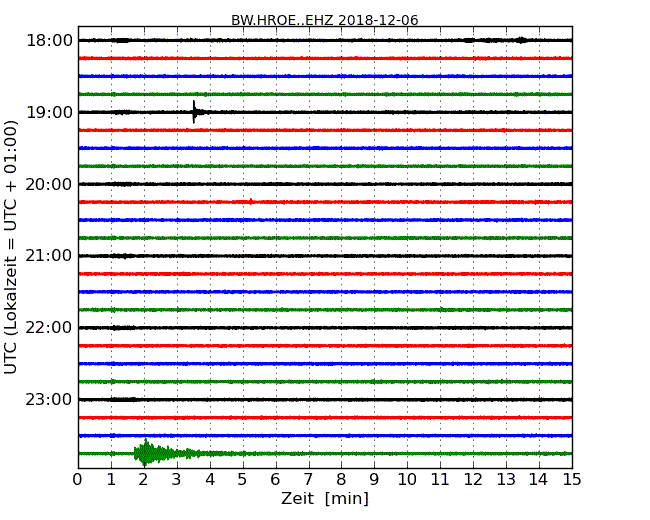This screenshot has width=650, height=520.
Task: Click x-axis tick label 9
Action: pyautogui.click(x=374, y=479)
